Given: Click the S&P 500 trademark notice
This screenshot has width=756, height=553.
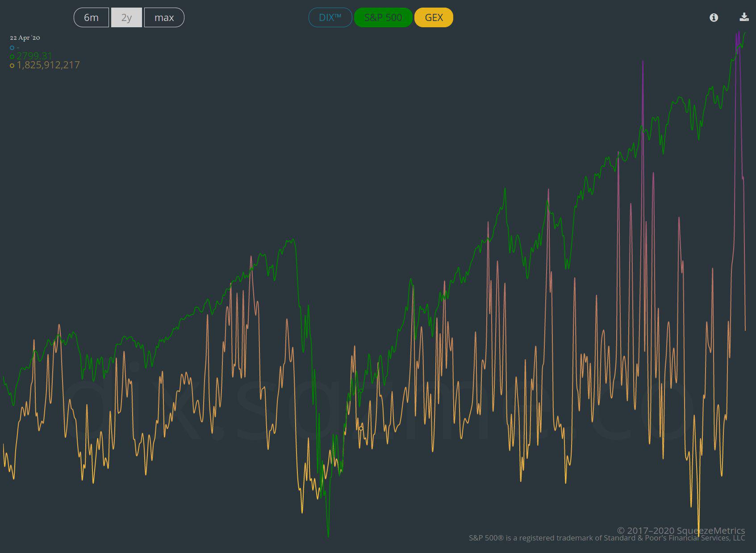Looking at the screenshot, I should [x=606, y=538].
